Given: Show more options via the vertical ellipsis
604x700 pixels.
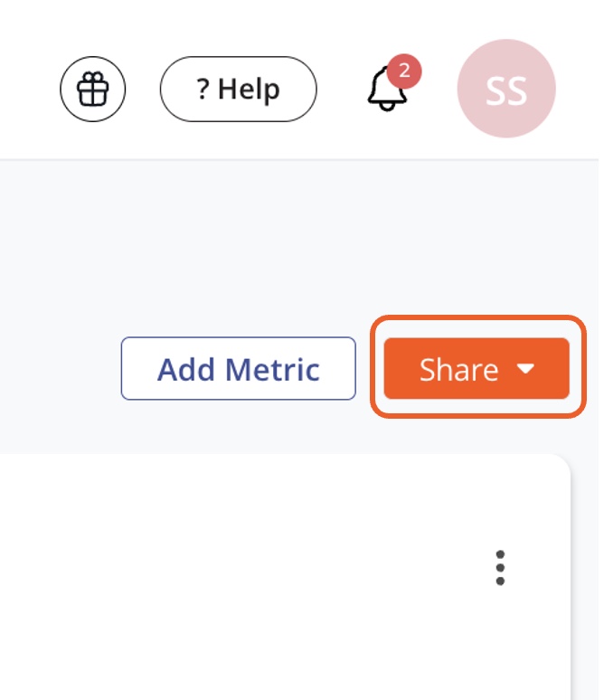Looking at the screenshot, I should (x=500, y=568).
